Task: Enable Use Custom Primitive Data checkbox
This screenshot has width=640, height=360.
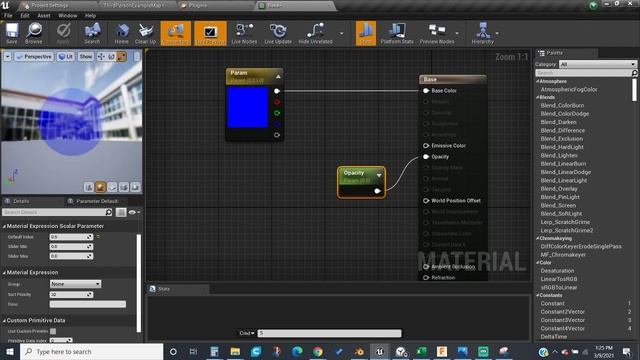Action: click(53, 331)
